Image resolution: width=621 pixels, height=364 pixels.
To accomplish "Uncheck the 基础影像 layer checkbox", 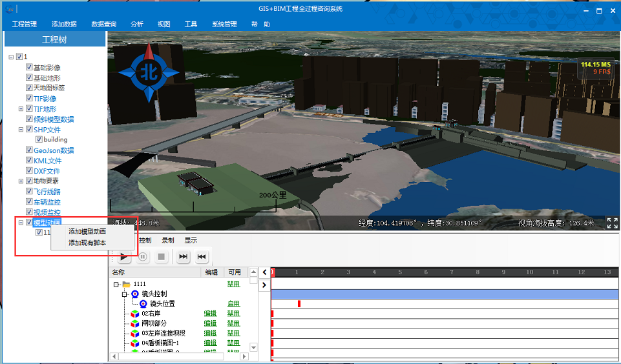I will pyautogui.click(x=29, y=67).
